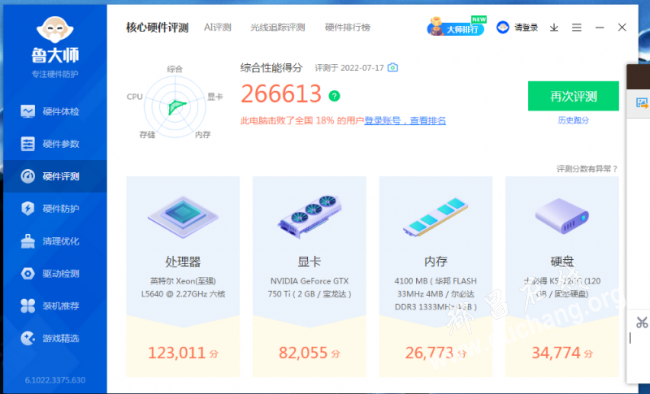Viewport: 650px width, 394px height.
Task: Click the download arrow icon
Action: [x=554, y=28]
